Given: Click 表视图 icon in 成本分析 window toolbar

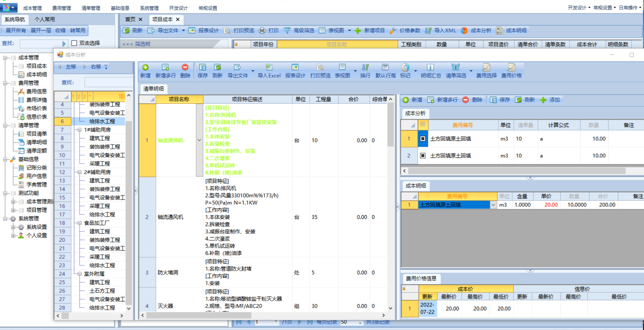Looking at the screenshot, I should (x=342, y=67).
